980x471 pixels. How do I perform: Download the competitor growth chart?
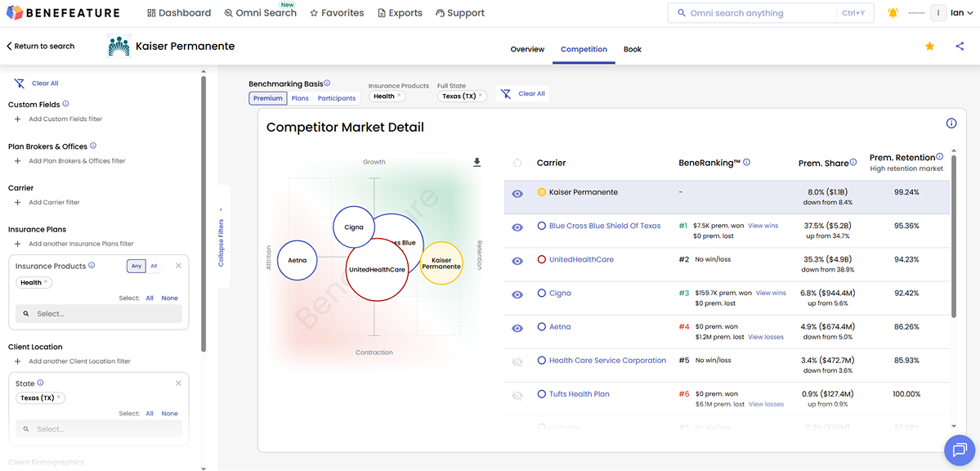[477, 162]
